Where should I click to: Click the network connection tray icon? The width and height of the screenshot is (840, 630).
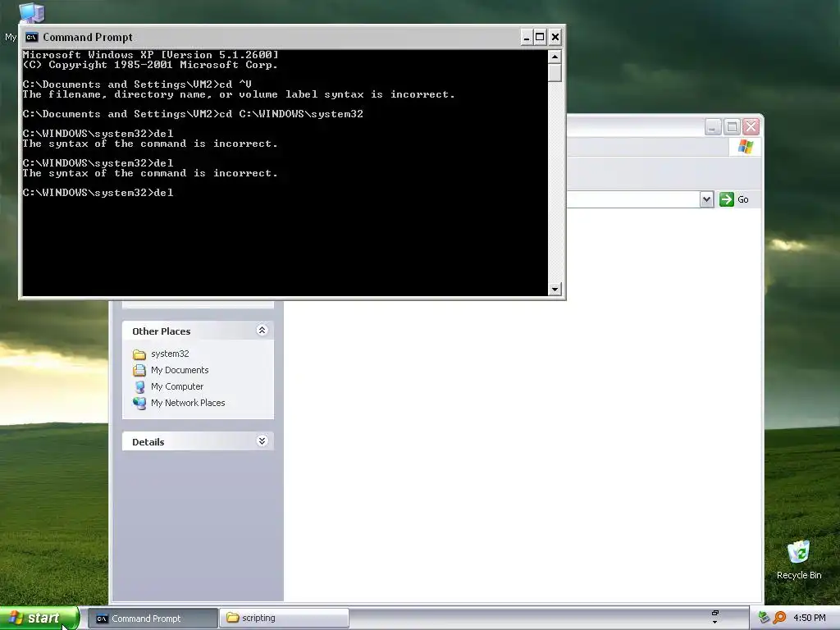pyautogui.click(x=764, y=618)
